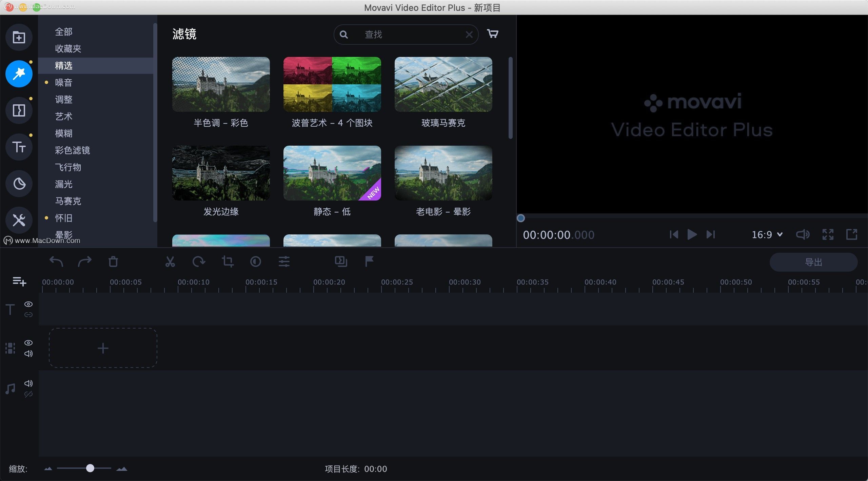Open the Titles panel icon
The width and height of the screenshot is (868, 481).
coord(19,147)
